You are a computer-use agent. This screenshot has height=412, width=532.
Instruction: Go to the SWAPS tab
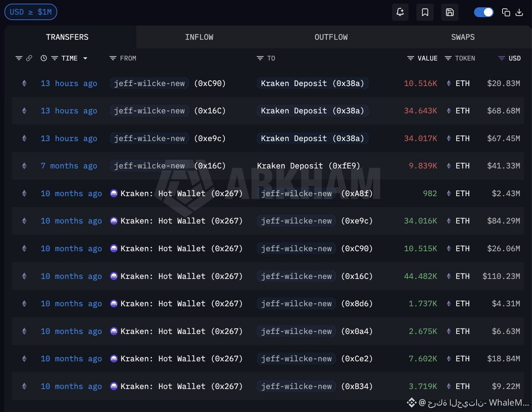click(463, 37)
